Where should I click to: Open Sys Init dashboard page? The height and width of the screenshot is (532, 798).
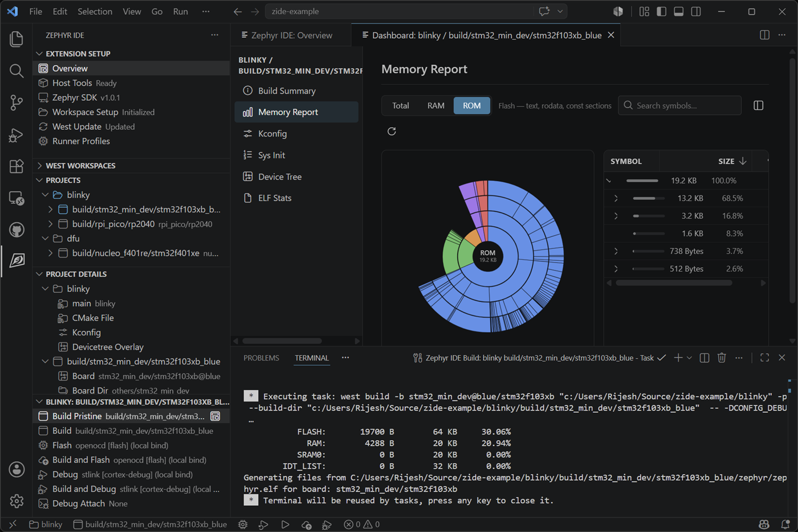(296, 155)
